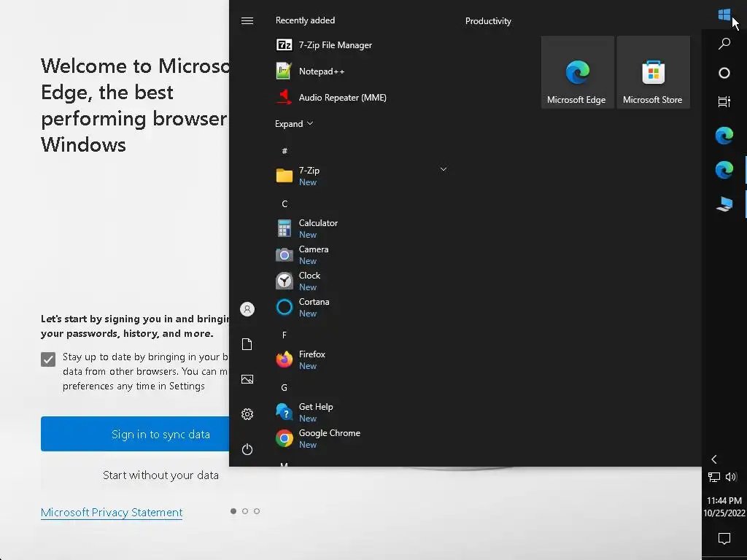Open the Clock app
Screen dimensions: 747x560
(x=362, y=281)
